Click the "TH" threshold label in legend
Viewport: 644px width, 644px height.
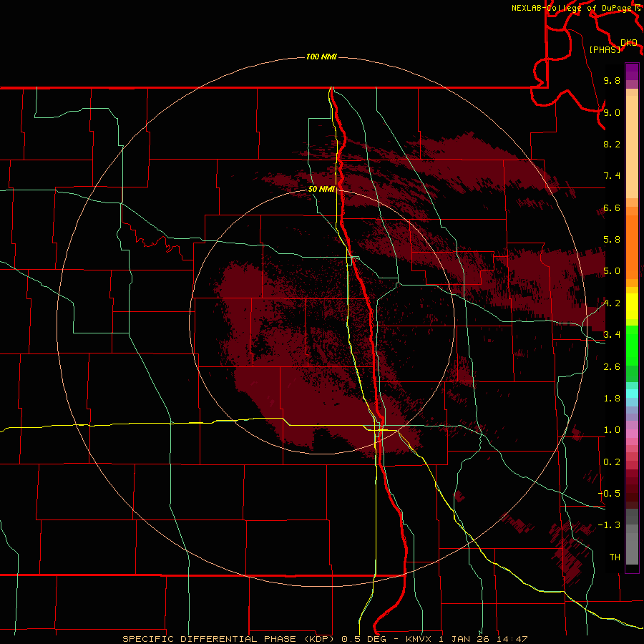615,557
